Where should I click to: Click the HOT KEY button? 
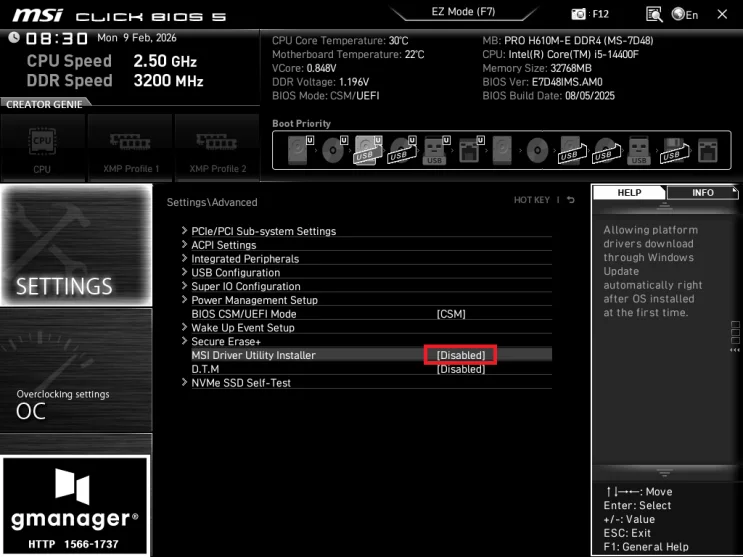coord(532,200)
